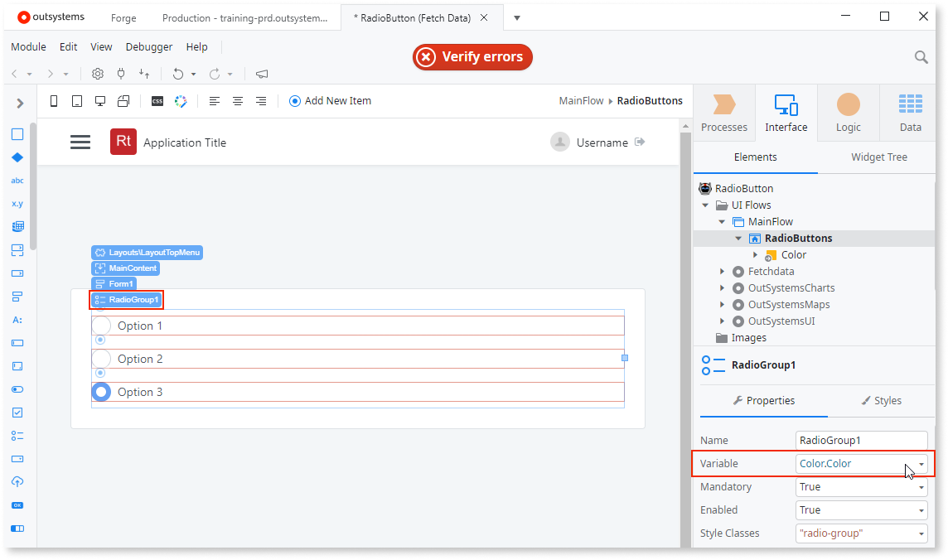948x560 pixels.
Task: Preview on tablet device
Action: pos(77,101)
